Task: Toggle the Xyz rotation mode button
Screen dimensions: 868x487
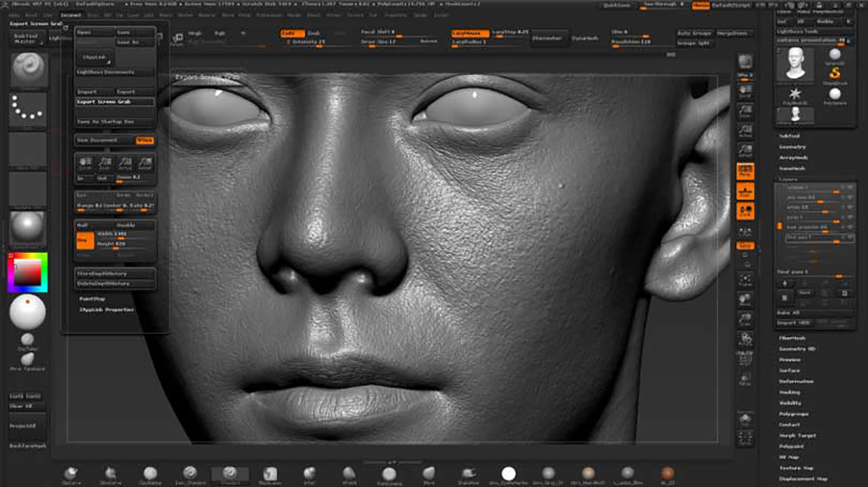Action: 745,245
